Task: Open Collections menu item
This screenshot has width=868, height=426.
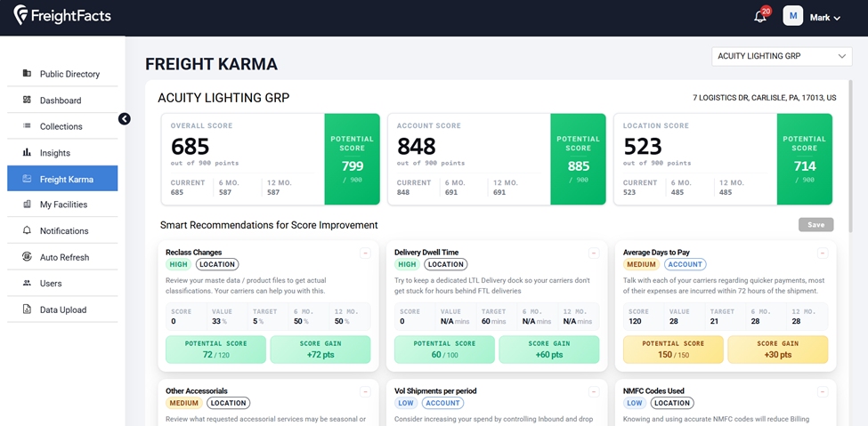Action: click(62, 126)
